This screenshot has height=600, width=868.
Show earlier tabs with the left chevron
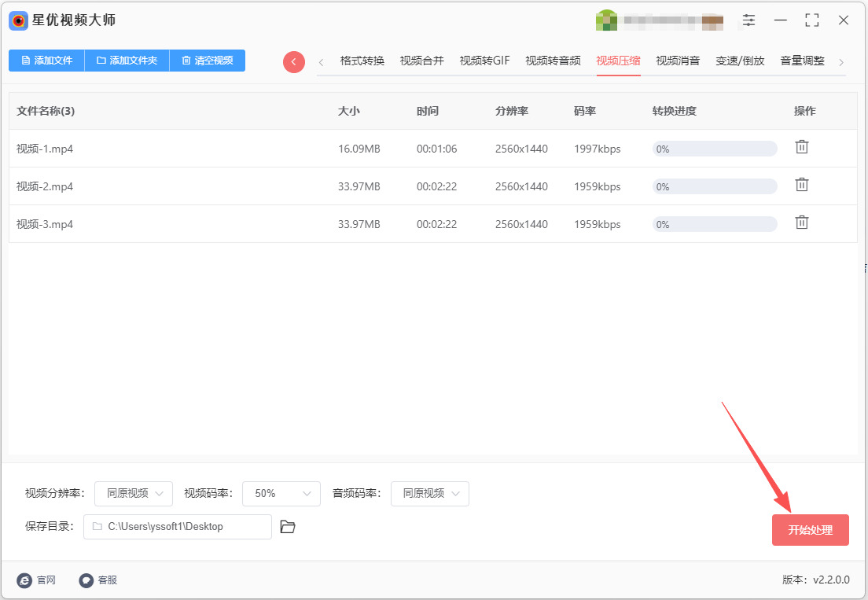321,62
